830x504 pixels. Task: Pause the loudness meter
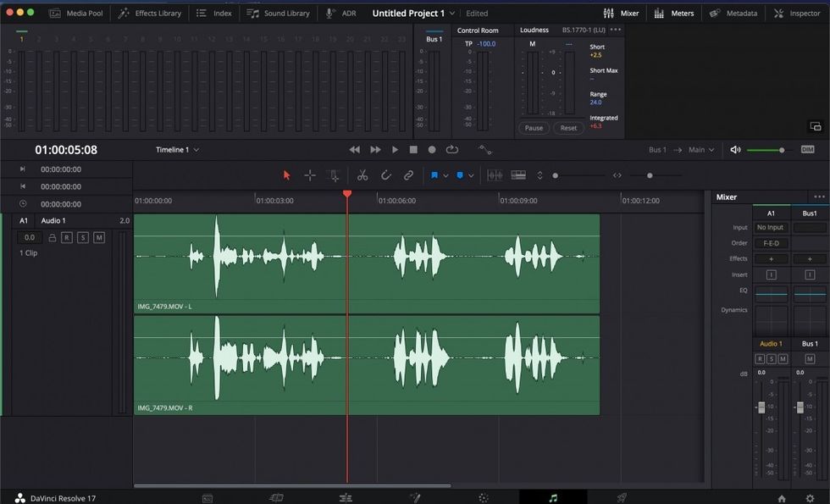pyautogui.click(x=534, y=128)
